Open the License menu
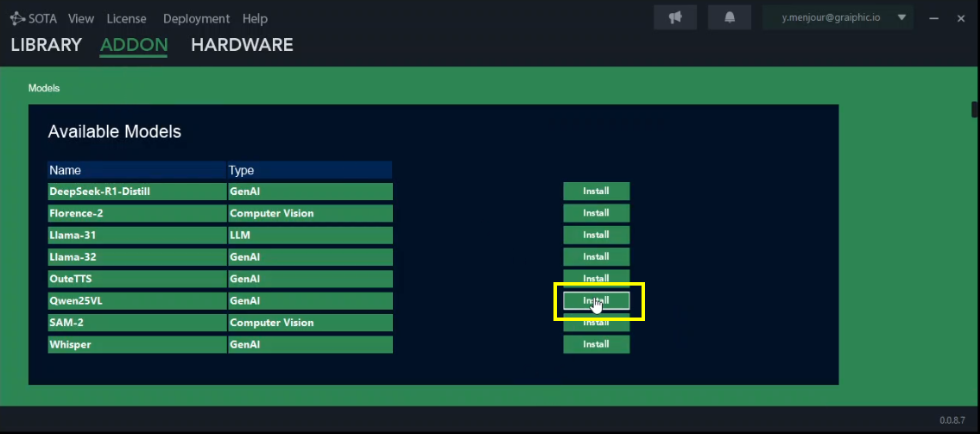This screenshot has width=980, height=434. pyautogui.click(x=126, y=19)
